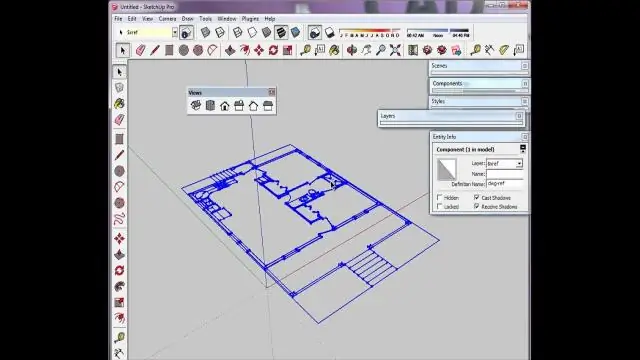Open the Layer dropdown in Entity Info

click(x=519, y=163)
